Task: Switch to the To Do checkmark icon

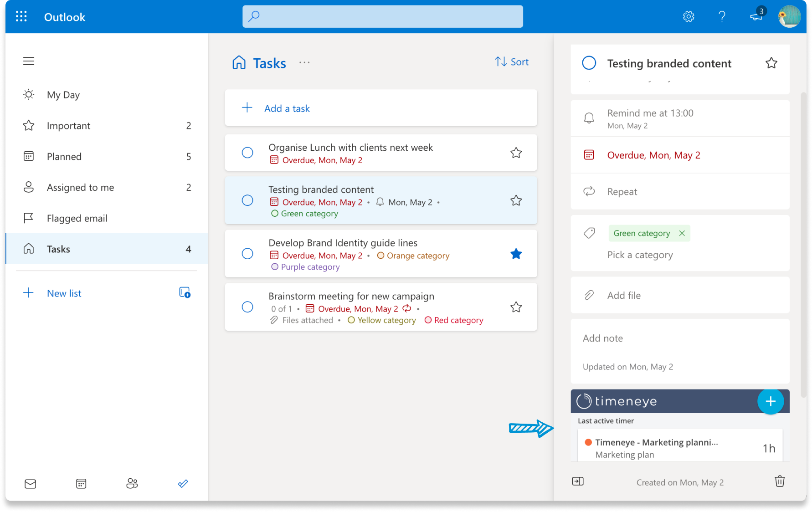Action: pos(183,484)
